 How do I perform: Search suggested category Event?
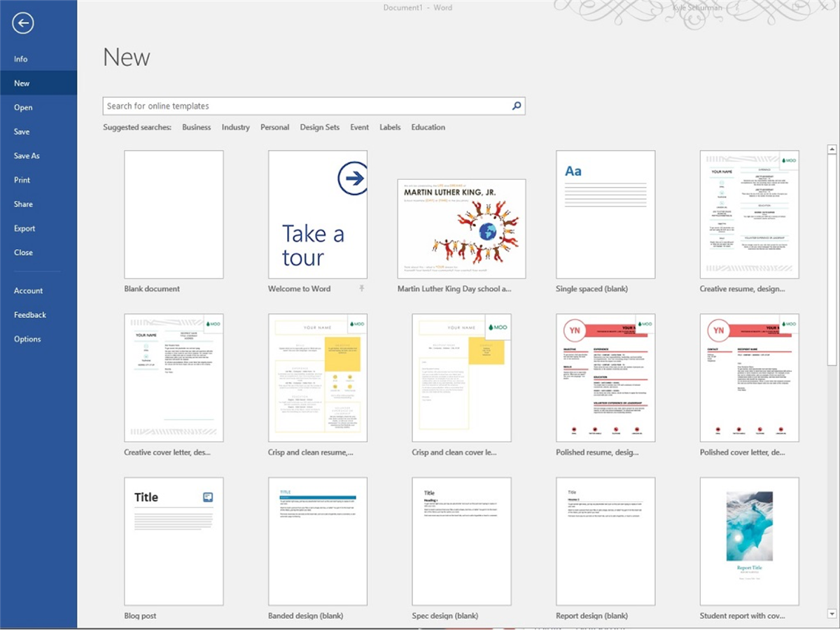click(x=360, y=127)
